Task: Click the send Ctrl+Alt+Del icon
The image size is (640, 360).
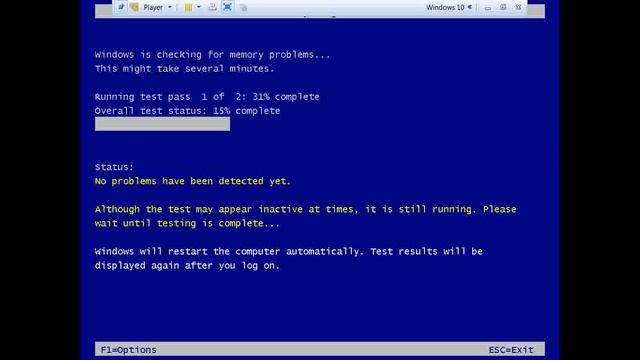Action: pyautogui.click(x=212, y=7)
